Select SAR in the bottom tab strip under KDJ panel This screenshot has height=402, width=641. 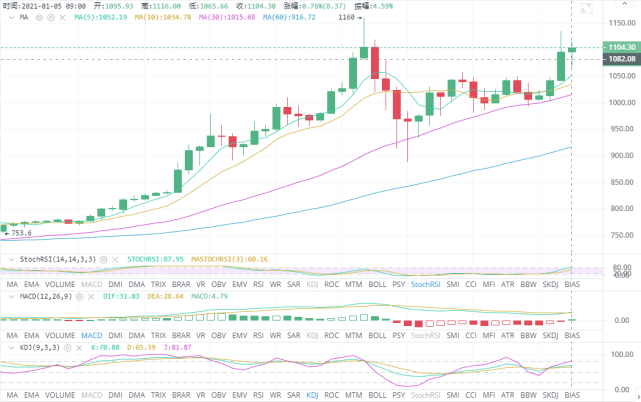[x=294, y=395]
